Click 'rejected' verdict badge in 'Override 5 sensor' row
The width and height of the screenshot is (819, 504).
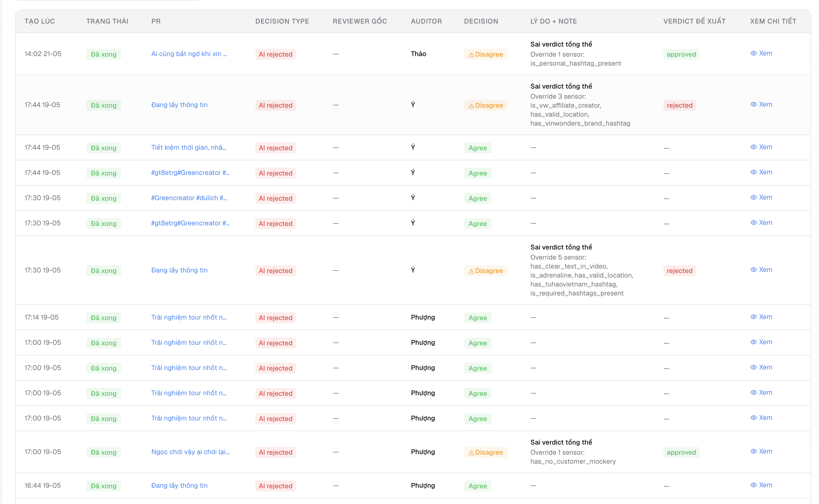click(x=679, y=271)
